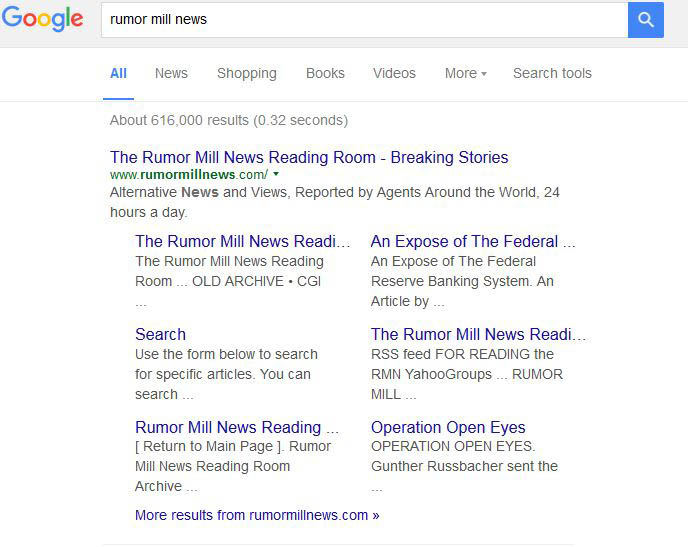The width and height of the screenshot is (688, 547).
Task: Expand the More dropdown menu
Action: [466, 73]
